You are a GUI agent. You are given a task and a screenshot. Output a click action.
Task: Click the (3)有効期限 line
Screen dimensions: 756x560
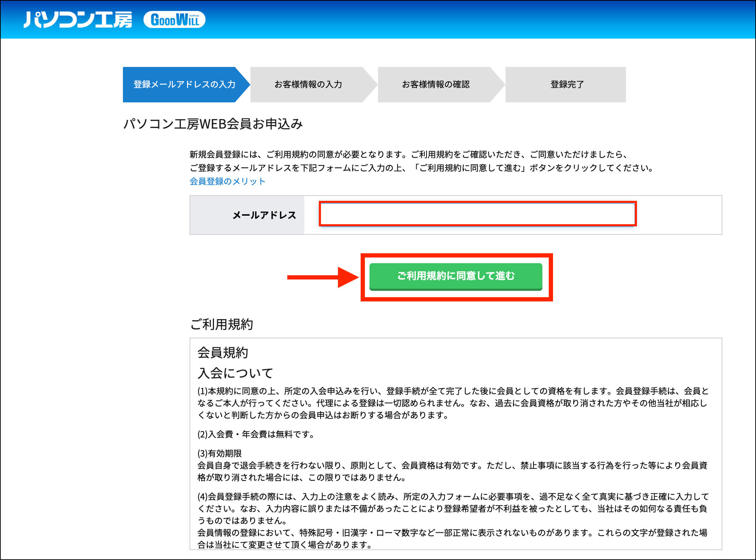pos(220,453)
